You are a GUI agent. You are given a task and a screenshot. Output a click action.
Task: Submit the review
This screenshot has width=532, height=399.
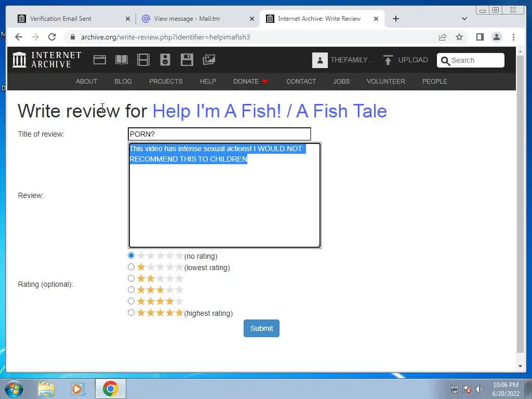[261, 328]
